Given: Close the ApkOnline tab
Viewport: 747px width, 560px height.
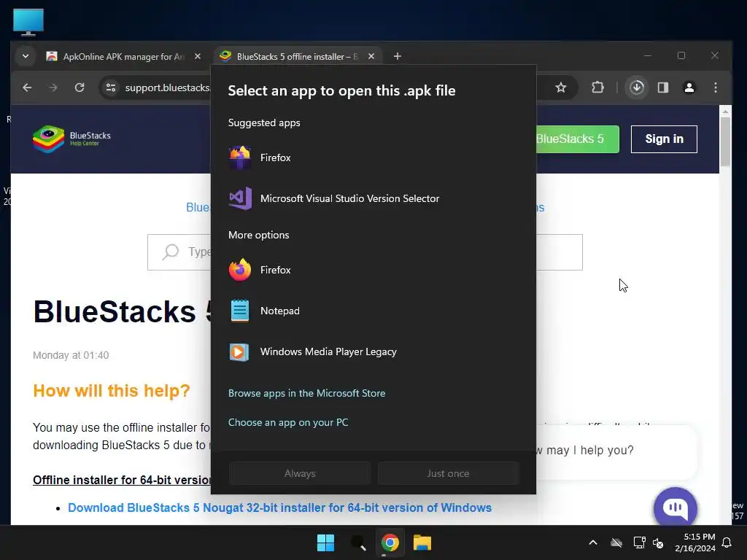Looking at the screenshot, I should [x=197, y=56].
